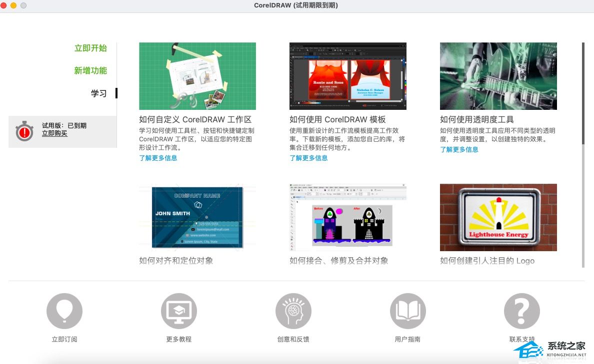Open 了解更多信息 under 如何使用 CorelDRAW 模板
Image resolution: width=594 pixels, height=364 pixels.
pos(308,158)
